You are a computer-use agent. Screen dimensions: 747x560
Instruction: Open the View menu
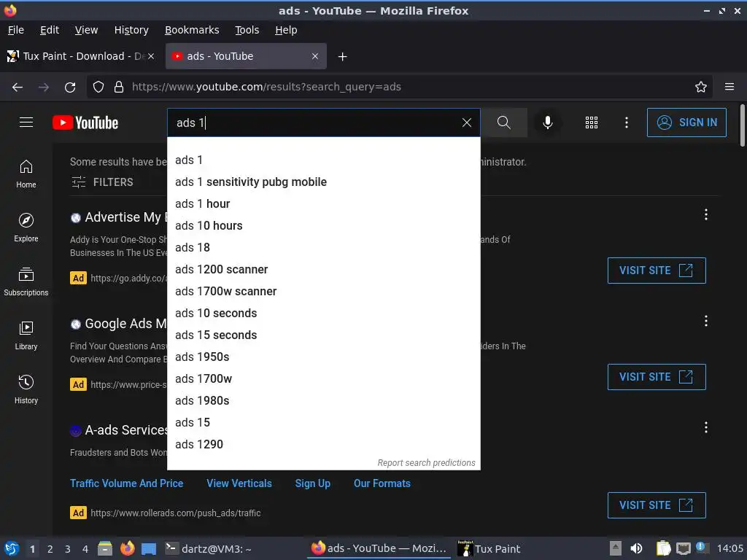(86, 30)
